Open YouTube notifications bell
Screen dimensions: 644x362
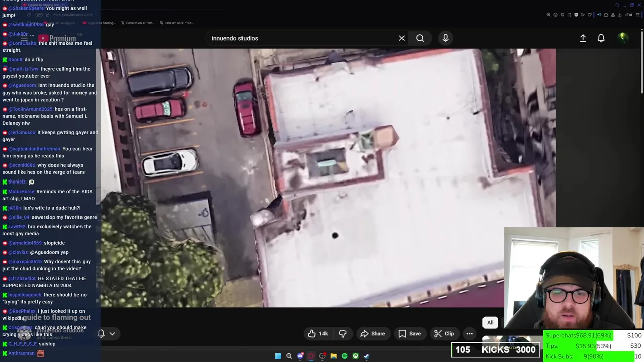(x=601, y=38)
